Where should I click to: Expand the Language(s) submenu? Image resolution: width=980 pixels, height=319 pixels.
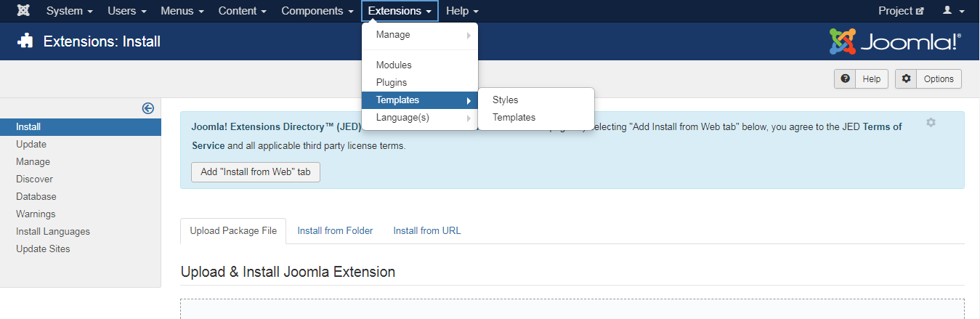[420, 118]
